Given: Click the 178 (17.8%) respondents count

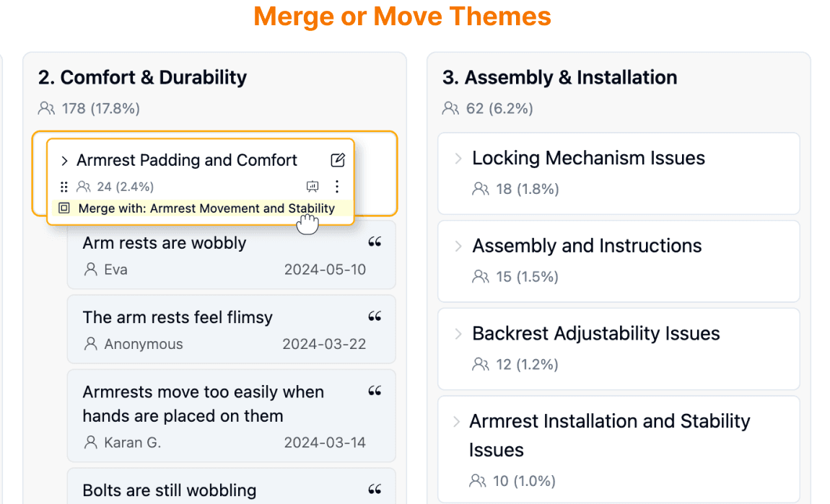Looking at the screenshot, I should (100, 108).
